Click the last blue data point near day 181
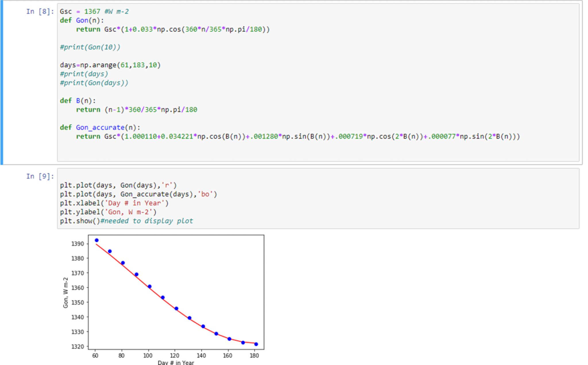Screen dimensions: 588x365 click(256, 344)
